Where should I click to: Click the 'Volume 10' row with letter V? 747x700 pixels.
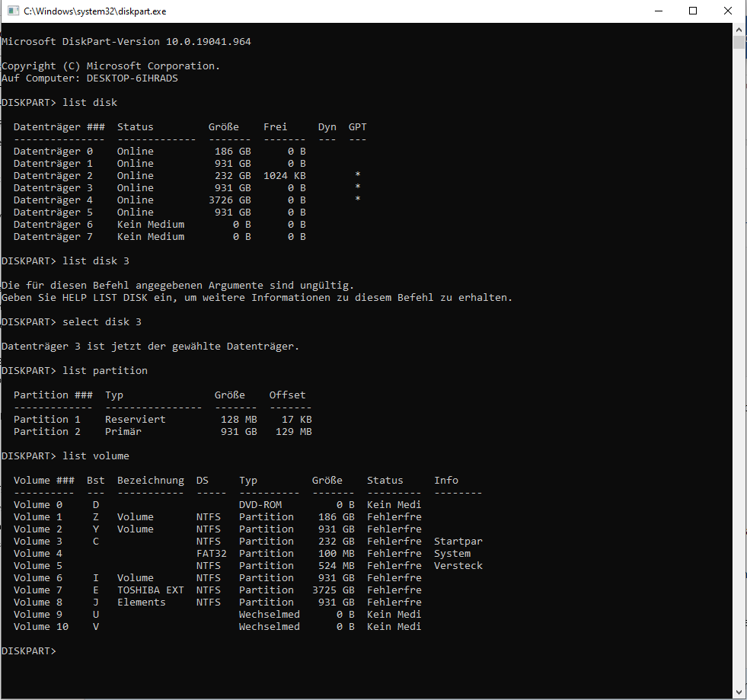[217, 627]
